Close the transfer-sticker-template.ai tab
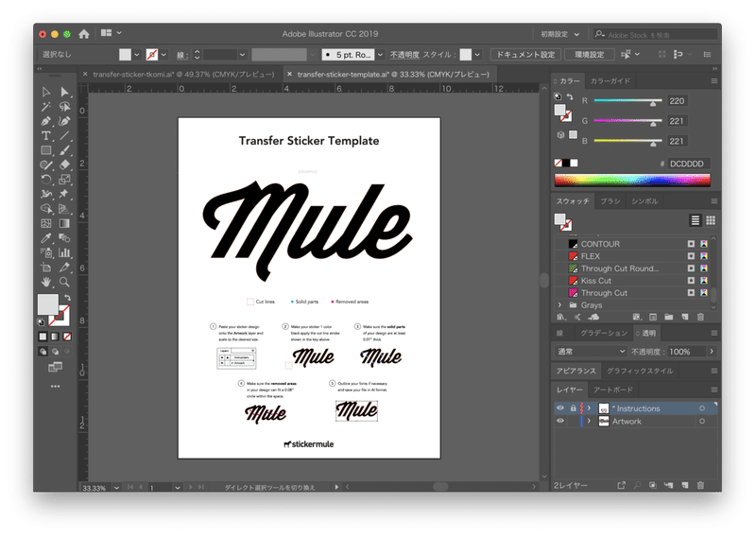The width and height of the screenshot is (756, 537). coord(289,74)
